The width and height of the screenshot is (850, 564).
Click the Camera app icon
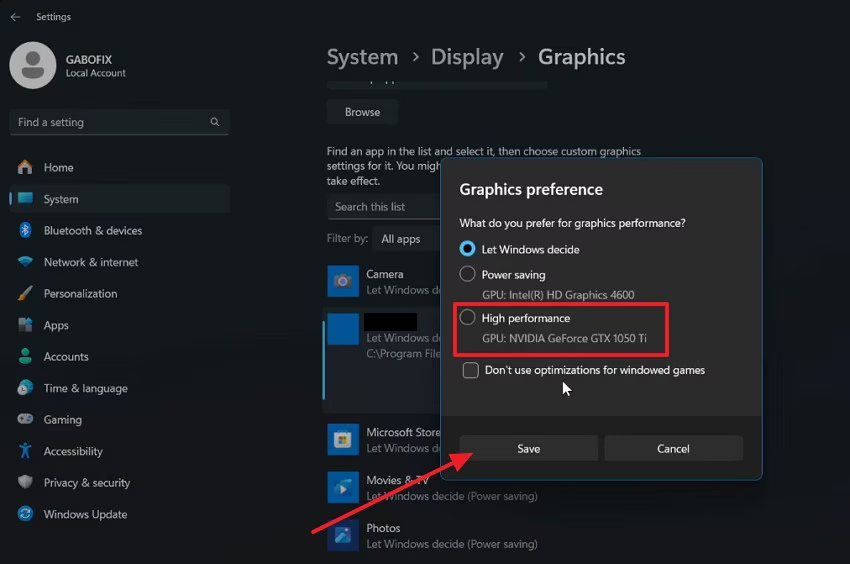(343, 281)
